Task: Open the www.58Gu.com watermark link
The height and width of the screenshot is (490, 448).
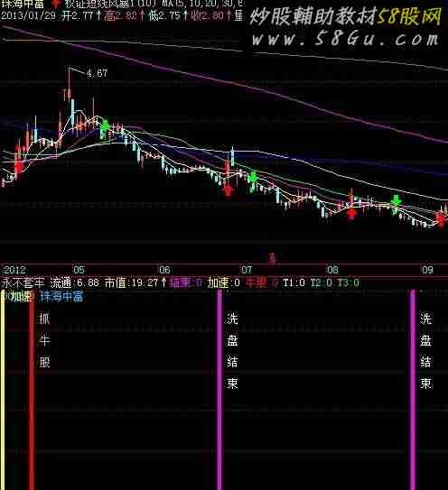Action: 345,40
